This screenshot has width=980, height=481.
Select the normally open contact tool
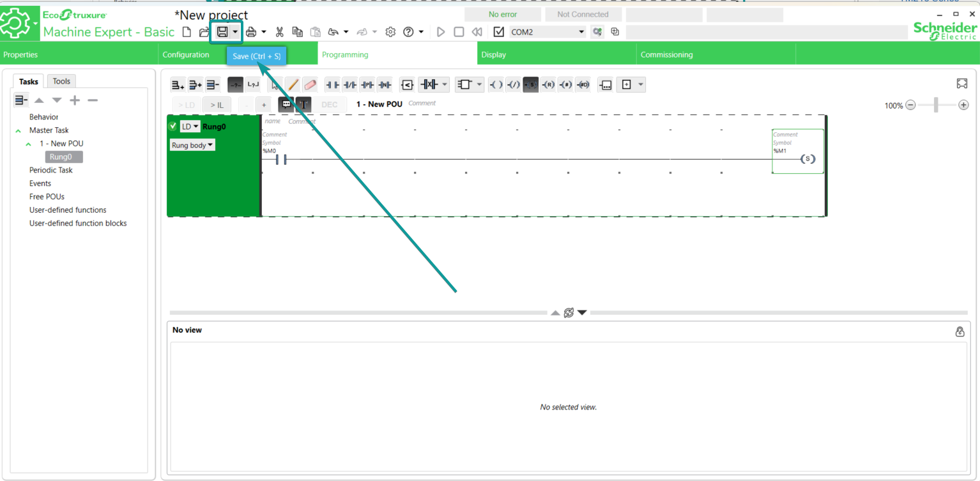coord(332,85)
